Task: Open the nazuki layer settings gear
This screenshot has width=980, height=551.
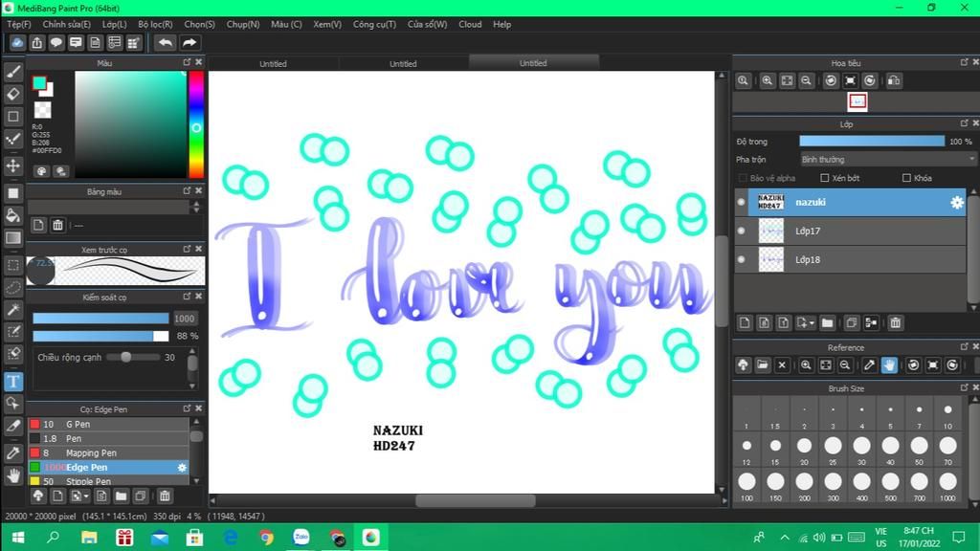Action: [x=956, y=203]
